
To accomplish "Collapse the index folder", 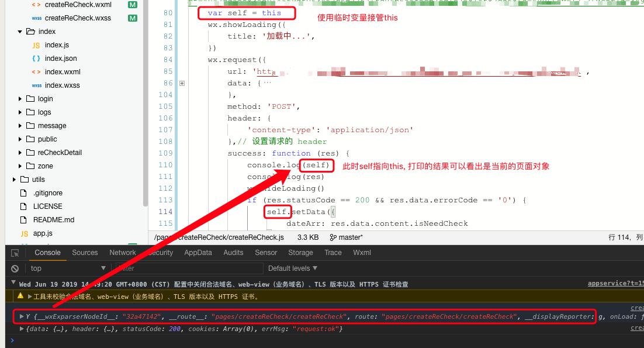I will point(20,32).
